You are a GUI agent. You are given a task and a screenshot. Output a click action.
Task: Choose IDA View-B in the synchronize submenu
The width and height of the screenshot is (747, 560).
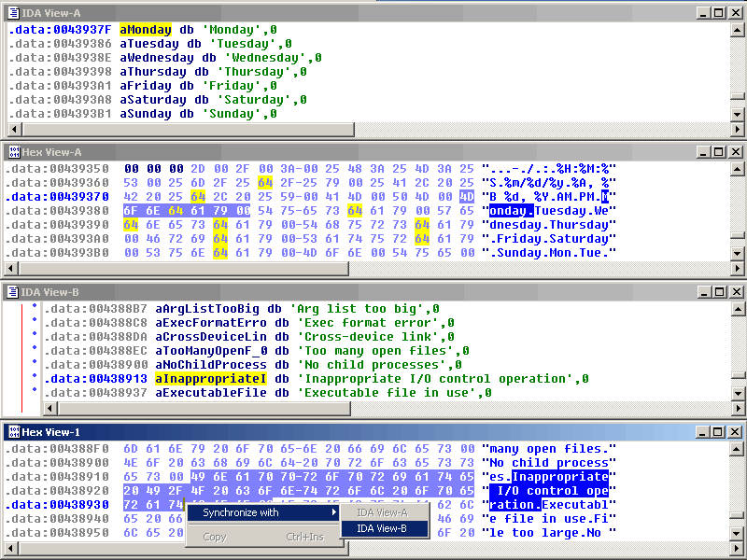(x=385, y=528)
